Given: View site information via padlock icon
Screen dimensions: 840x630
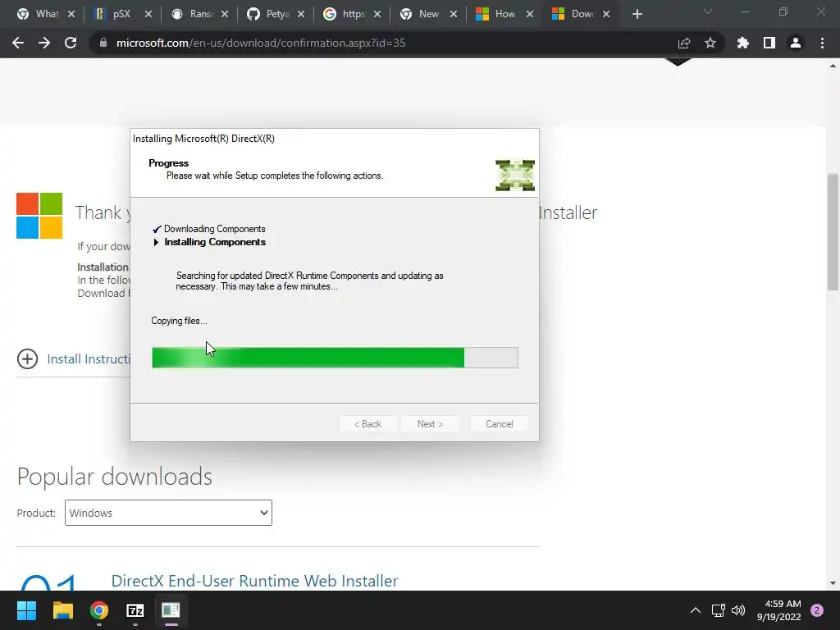Looking at the screenshot, I should coord(103,43).
